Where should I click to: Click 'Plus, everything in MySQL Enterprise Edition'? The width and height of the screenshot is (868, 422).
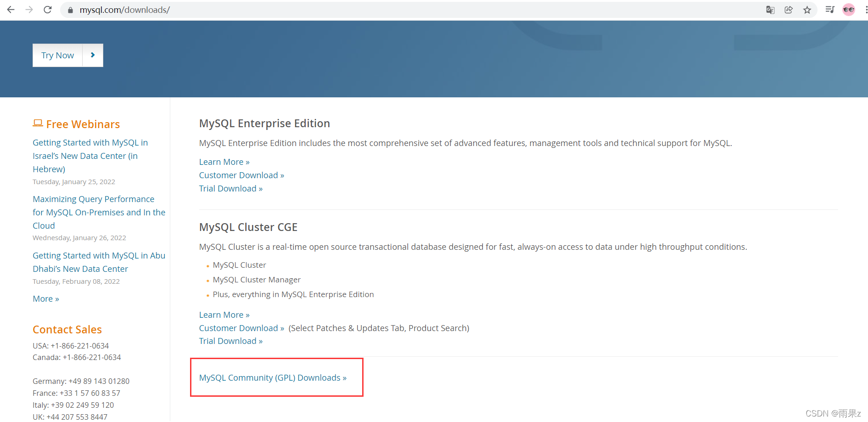point(293,294)
